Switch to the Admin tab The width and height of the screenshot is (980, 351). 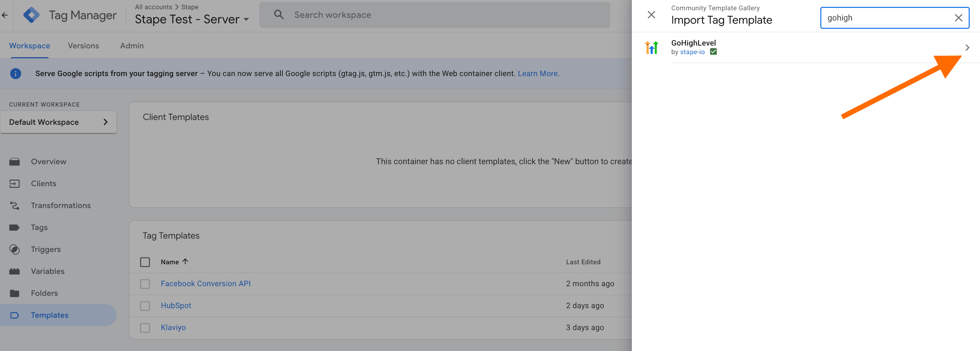pos(132,46)
